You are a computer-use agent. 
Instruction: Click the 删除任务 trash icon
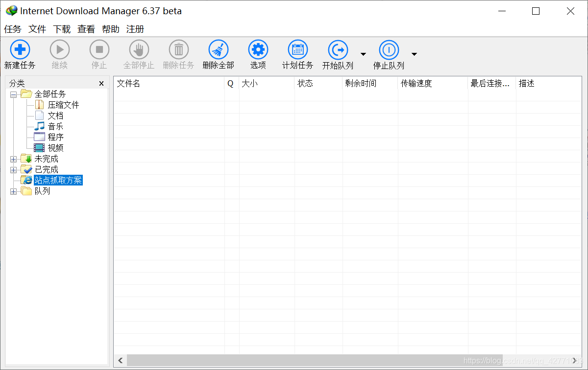click(179, 49)
